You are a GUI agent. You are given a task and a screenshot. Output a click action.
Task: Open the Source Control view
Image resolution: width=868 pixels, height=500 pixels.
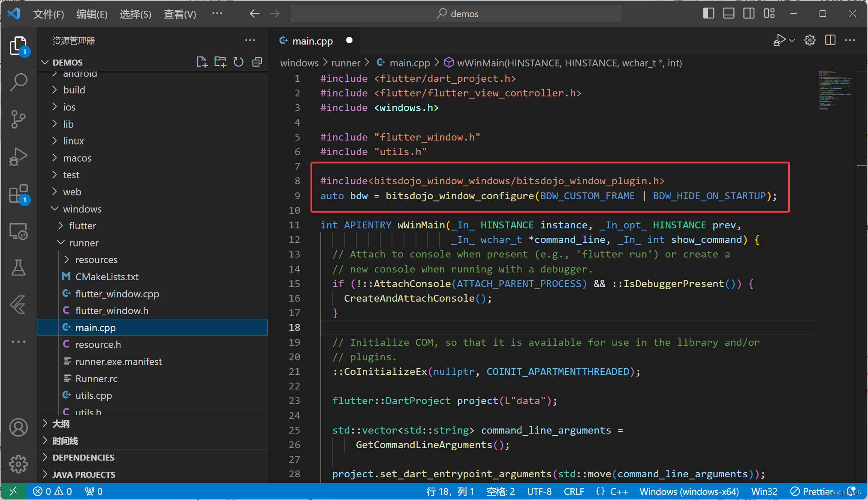(18, 119)
